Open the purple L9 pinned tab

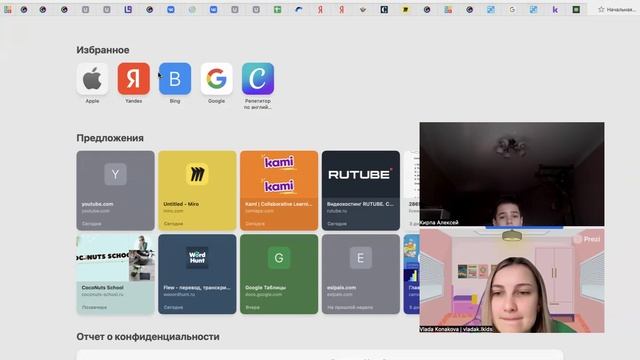128,9
